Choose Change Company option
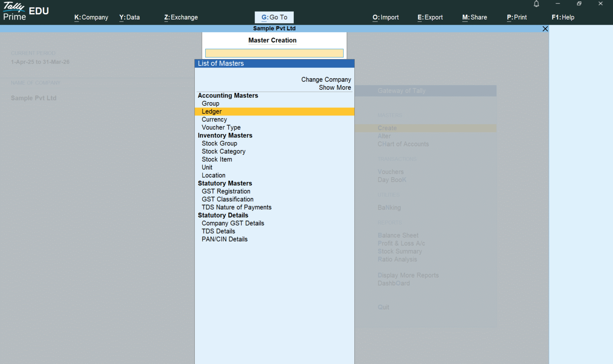The image size is (613, 364). [x=326, y=79]
